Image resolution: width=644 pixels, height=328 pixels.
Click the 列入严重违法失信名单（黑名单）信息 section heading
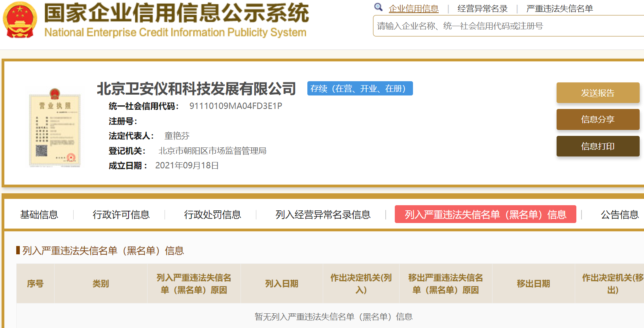click(x=103, y=251)
